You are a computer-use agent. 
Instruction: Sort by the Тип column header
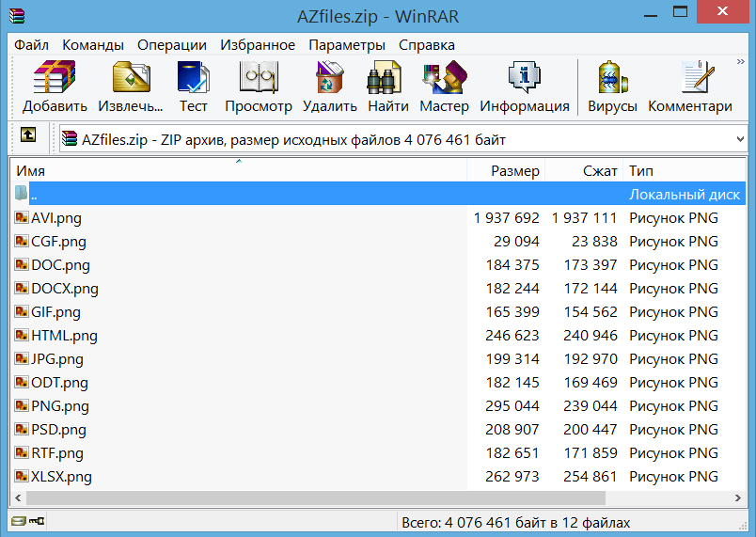pyautogui.click(x=685, y=170)
